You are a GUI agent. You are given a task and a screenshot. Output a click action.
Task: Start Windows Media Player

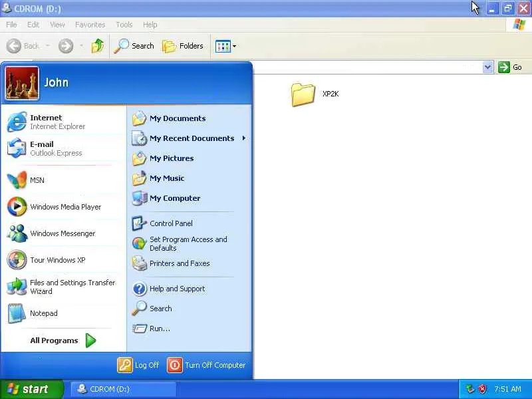[64, 207]
